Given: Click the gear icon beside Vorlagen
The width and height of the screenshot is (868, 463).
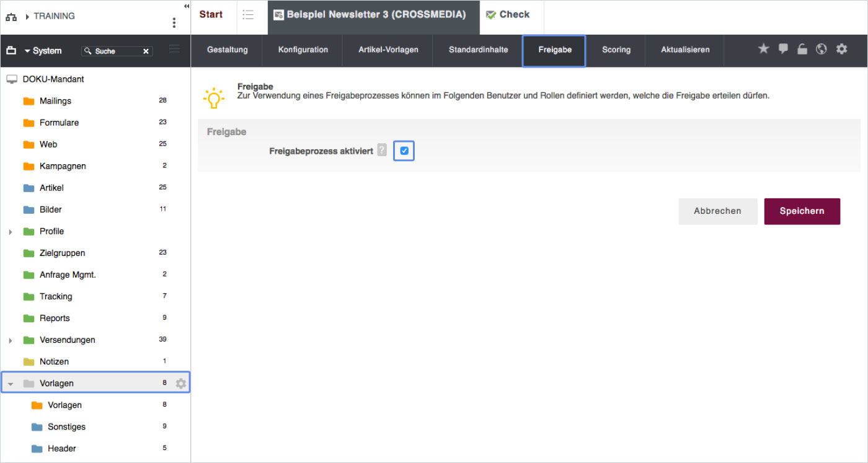Looking at the screenshot, I should coord(180,384).
